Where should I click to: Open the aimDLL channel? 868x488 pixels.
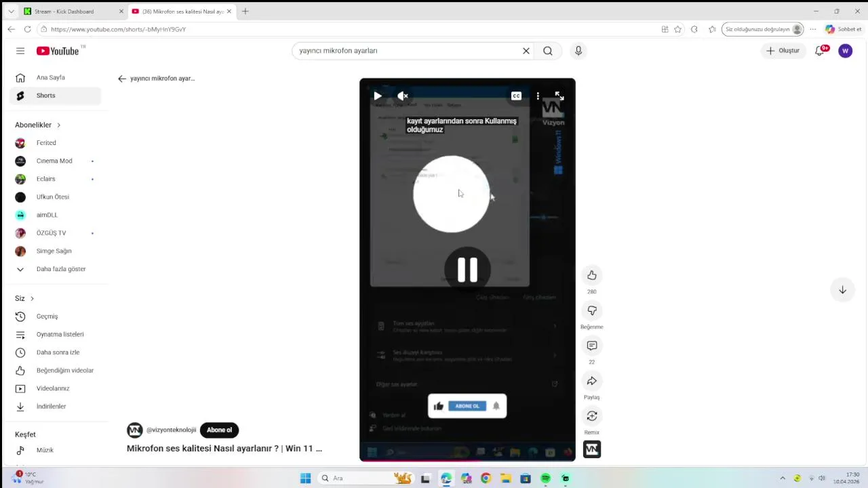[x=56, y=215]
